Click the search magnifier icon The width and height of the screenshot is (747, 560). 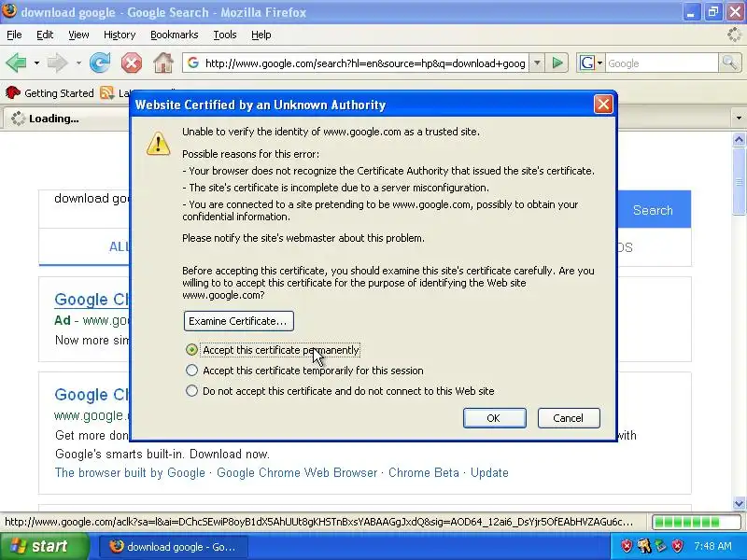[729, 63]
